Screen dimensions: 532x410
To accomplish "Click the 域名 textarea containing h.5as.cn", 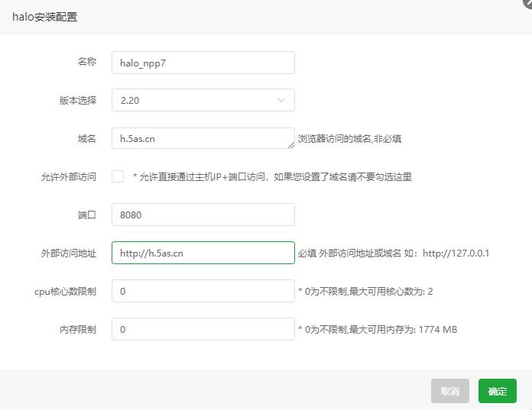I will point(203,138).
